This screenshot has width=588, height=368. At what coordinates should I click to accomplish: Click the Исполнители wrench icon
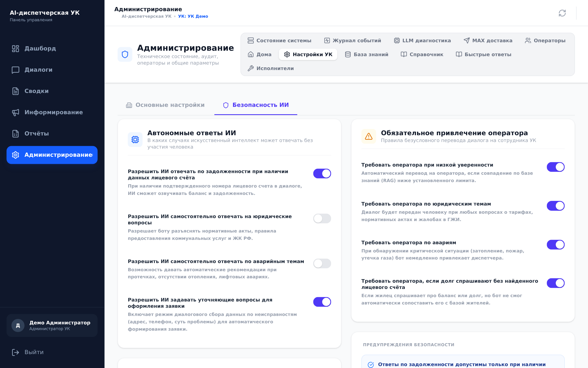pyautogui.click(x=251, y=68)
